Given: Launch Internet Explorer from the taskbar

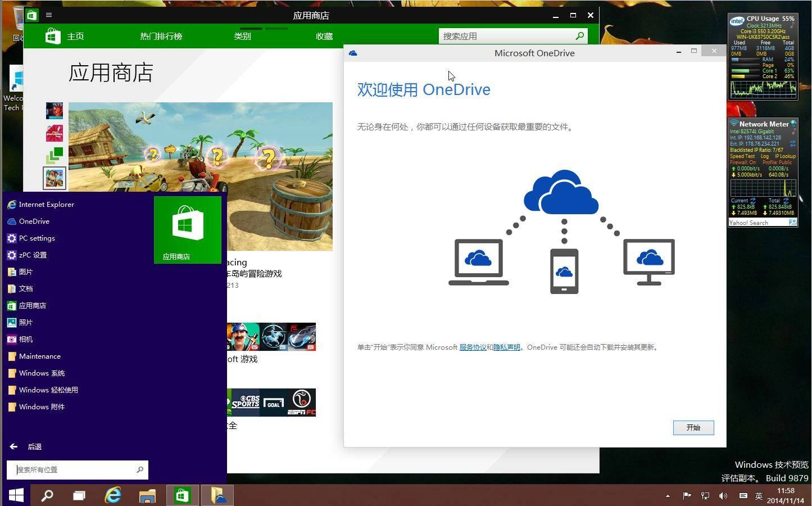Looking at the screenshot, I should (113, 495).
